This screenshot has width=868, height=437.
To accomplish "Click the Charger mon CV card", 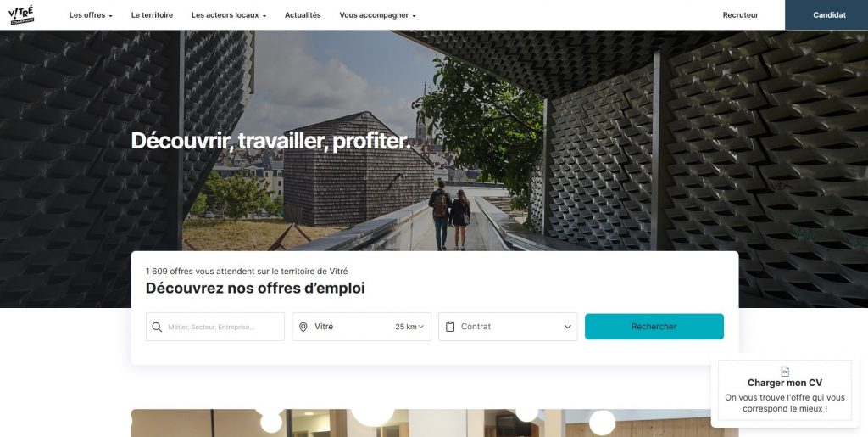I will coord(784,390).
